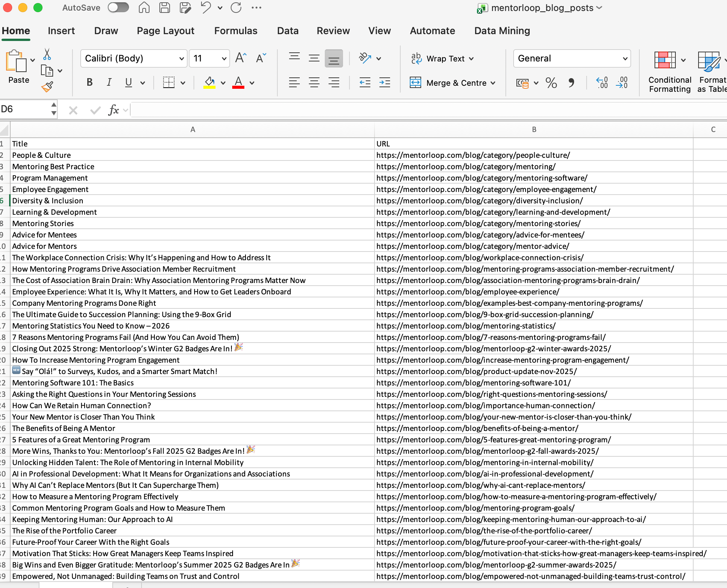This screenshot has height=588, width=727.
Task: Open the Formulas tab
Action: pyautogui.click(x=236, y=31)
